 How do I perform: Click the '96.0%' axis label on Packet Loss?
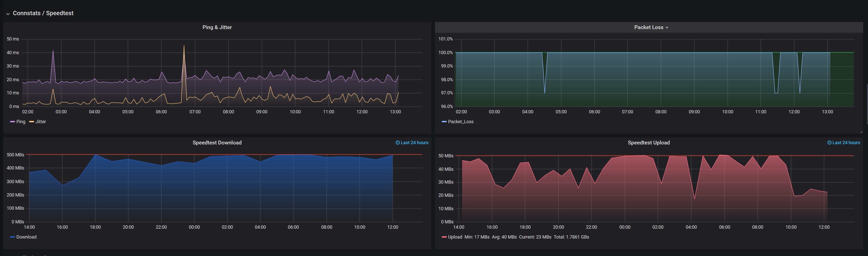tap(447, 106)
